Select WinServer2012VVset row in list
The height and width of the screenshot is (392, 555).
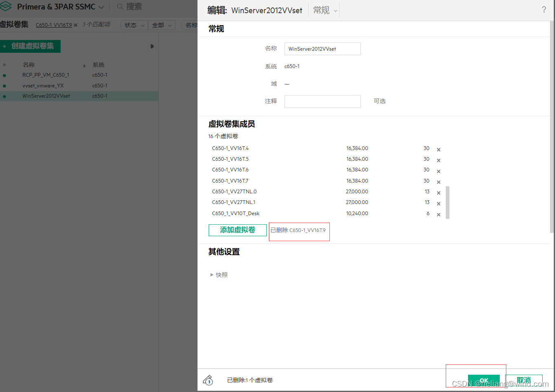[x=79, y=96]
